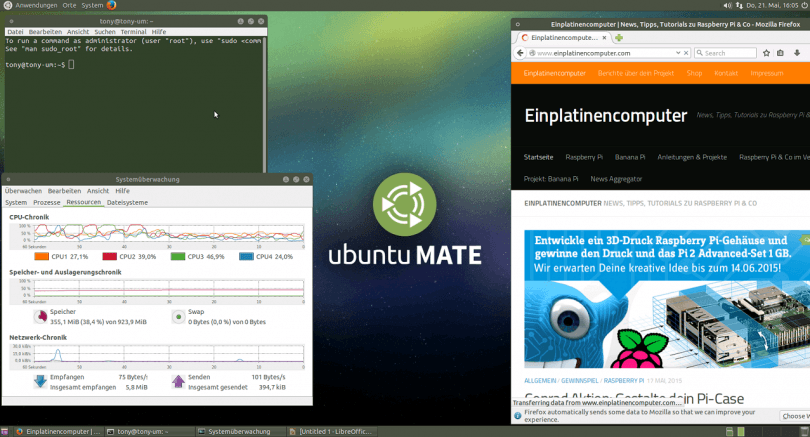
Task: Click the Speicher memory pie icon
Action: (x=40, y=316)
